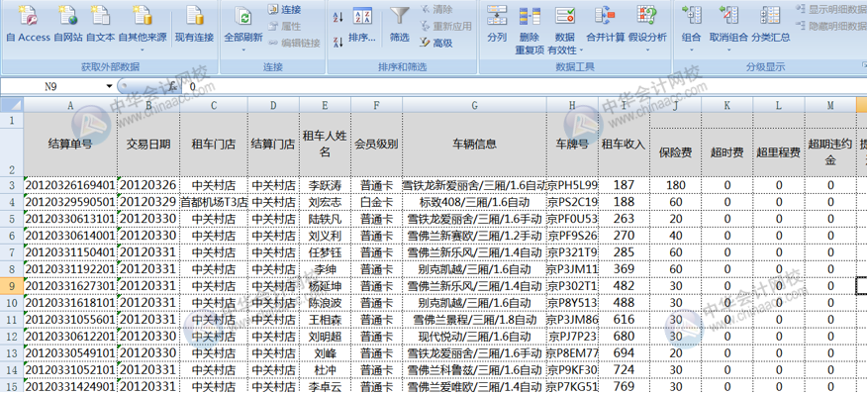The height and width of the screenshot is (395, 868).
Task: Click rental income value 724
Action: [x=624, y=370]
